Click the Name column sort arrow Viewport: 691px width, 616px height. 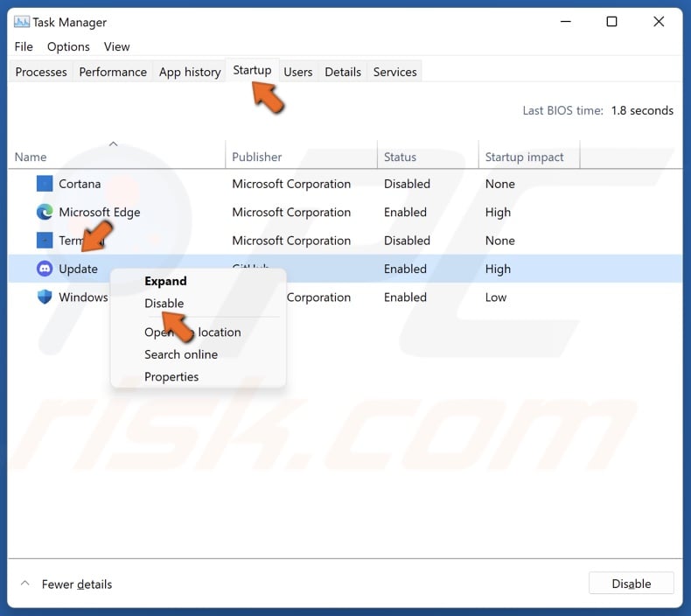click(113, 143)
